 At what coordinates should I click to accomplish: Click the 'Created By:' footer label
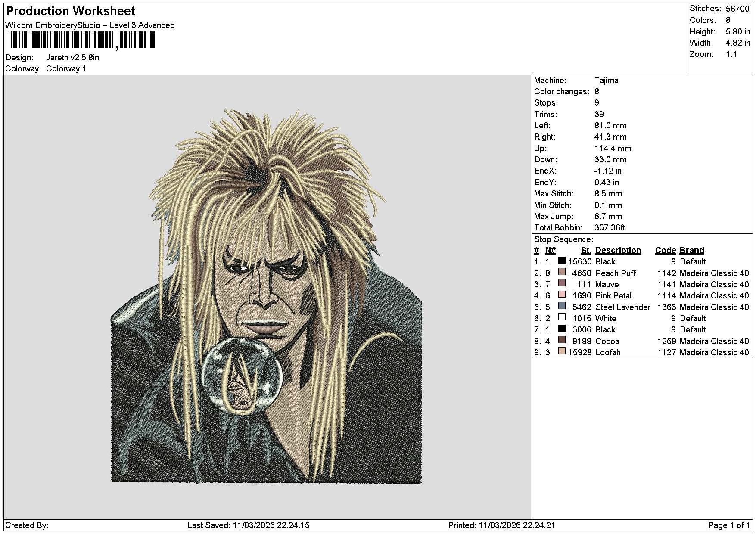pyautogui.click(x=27, y=525)
